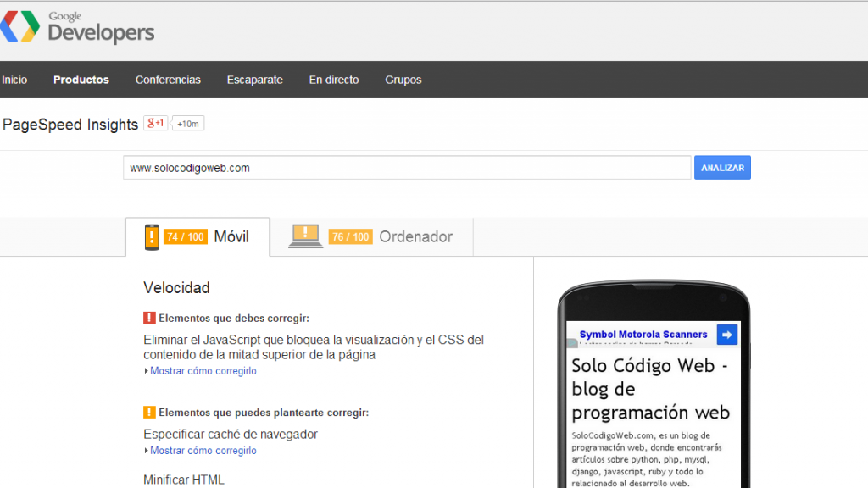The image size is (868, 488).
Task: Click the URL field containing www.solocodigoweb.com
Action: point(407,168)
